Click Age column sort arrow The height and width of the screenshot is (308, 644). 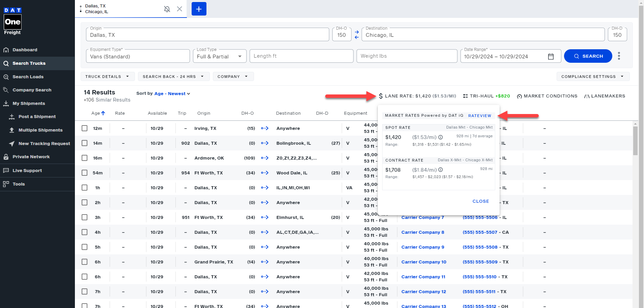(103, 113)
